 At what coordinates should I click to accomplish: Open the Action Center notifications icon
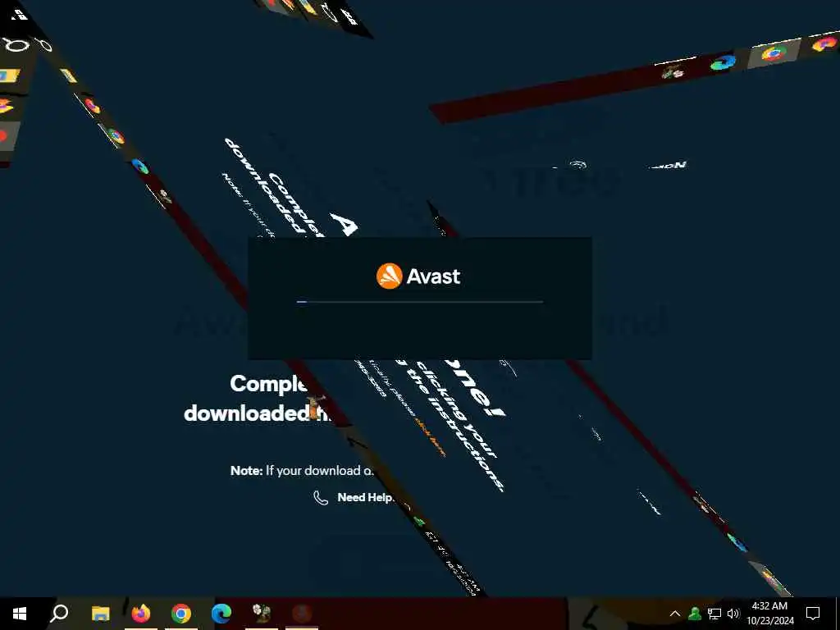(813, 614)
